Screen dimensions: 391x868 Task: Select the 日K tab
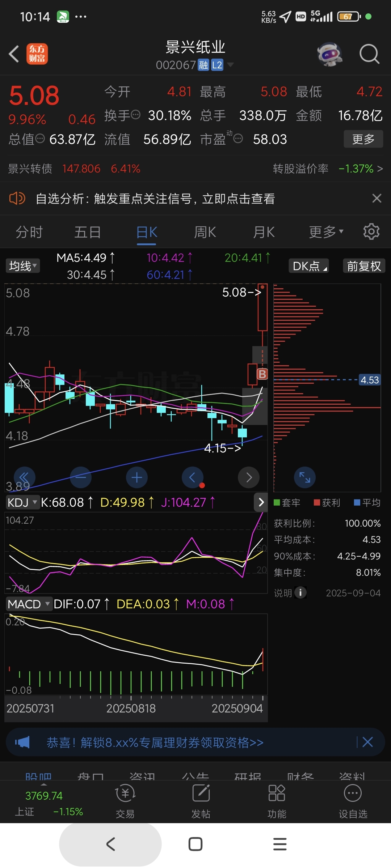click(147, 232)
